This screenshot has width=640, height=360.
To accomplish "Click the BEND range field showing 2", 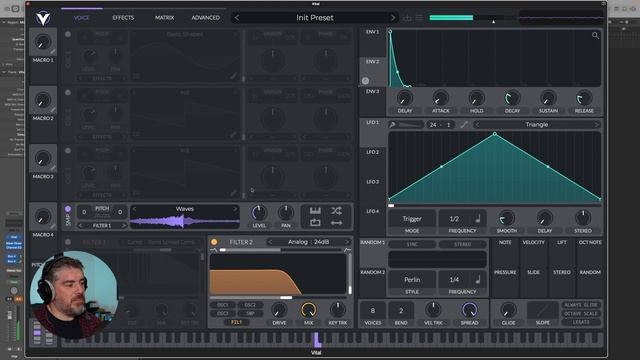I will click(x=401, y=311).
